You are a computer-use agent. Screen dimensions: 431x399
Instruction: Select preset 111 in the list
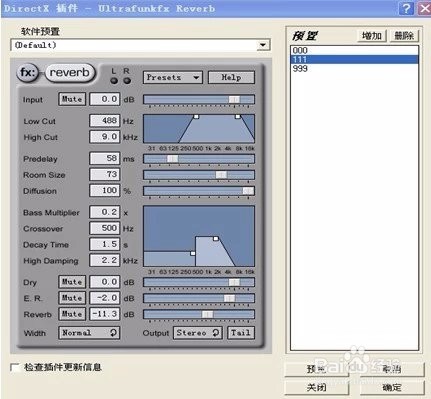pyautogui.click(x=354, y=59)
